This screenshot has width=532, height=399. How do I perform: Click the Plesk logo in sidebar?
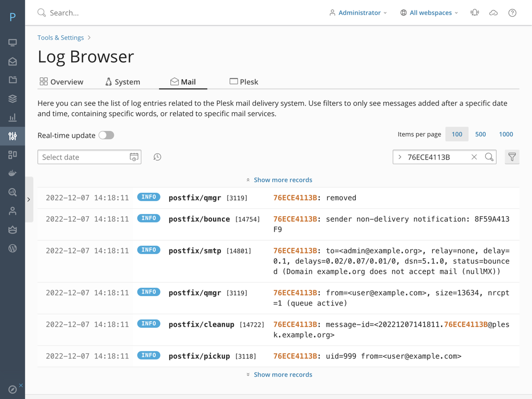pos(12,17)
